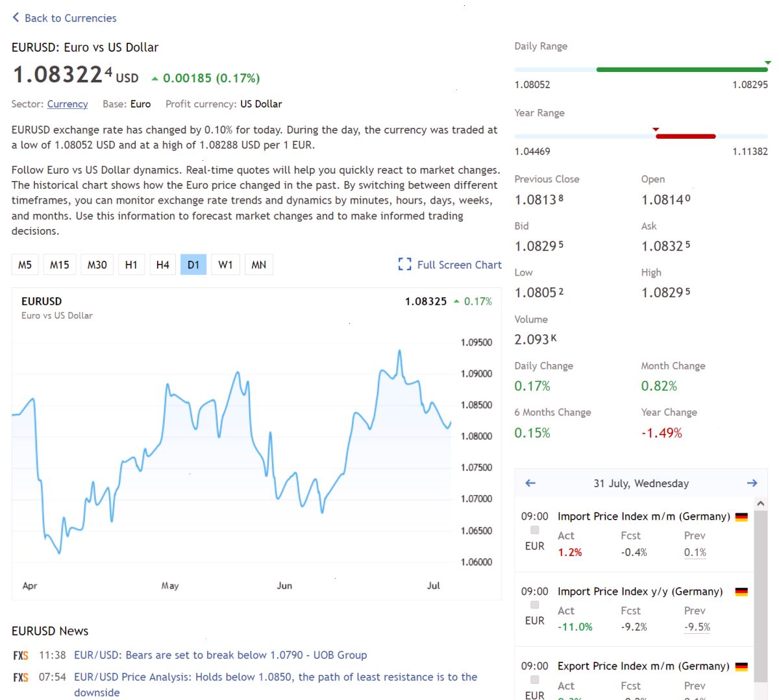Go to previous calendar day arrow
Image resolution: width=779 pixels, height=700 pixels.
click(x=530, y=483)
